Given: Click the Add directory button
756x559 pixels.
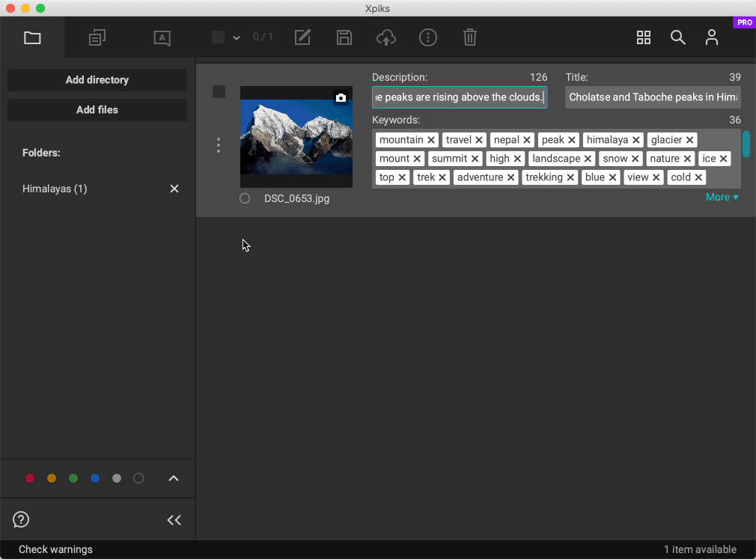Looking at the screenshot, I should click(97, 80).
